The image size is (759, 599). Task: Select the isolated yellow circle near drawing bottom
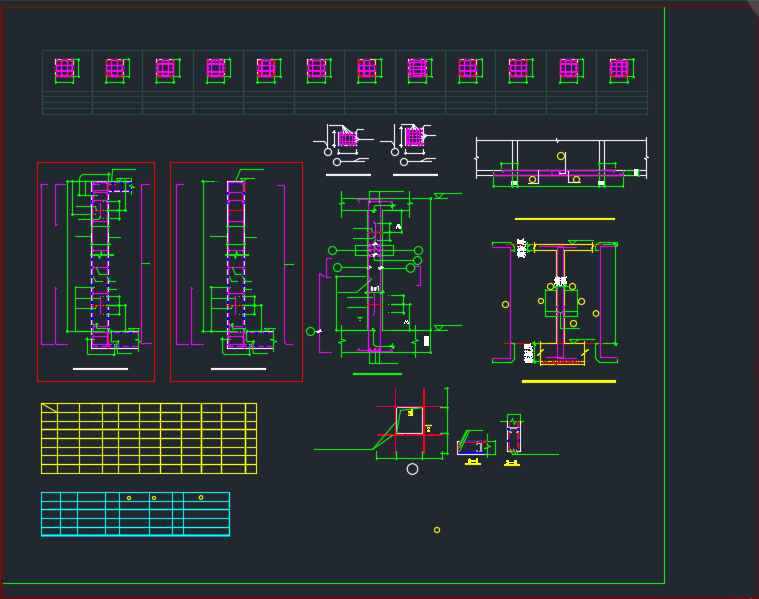pyautogui.click(x=437, y=530)
